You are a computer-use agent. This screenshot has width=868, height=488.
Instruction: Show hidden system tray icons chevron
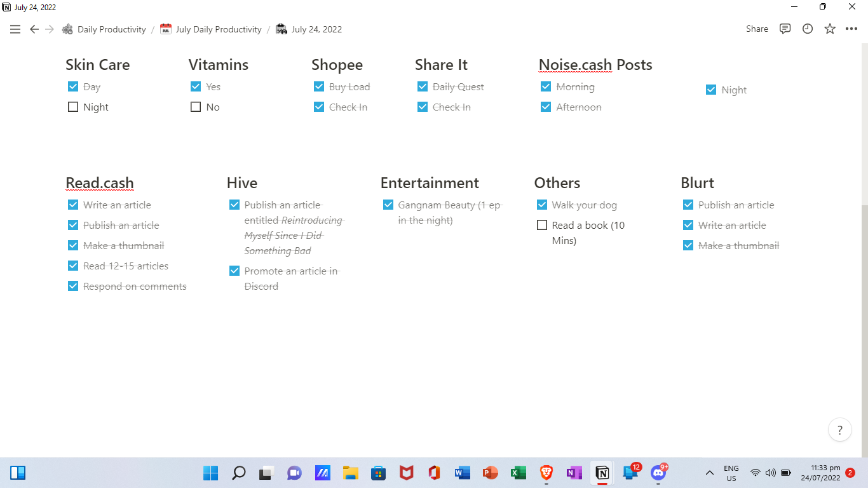pos(710,473)
